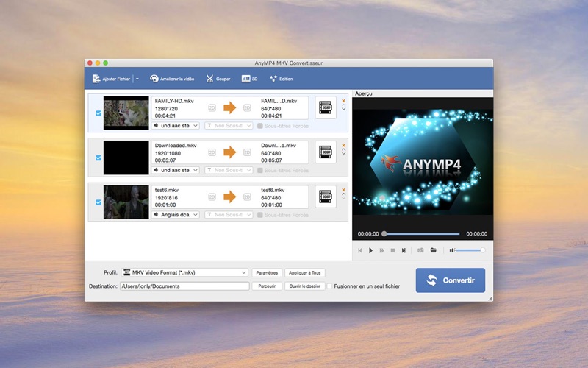The image size is (588, 368).
Task: Open the 3D settings tool
Action: pos(249,79)
